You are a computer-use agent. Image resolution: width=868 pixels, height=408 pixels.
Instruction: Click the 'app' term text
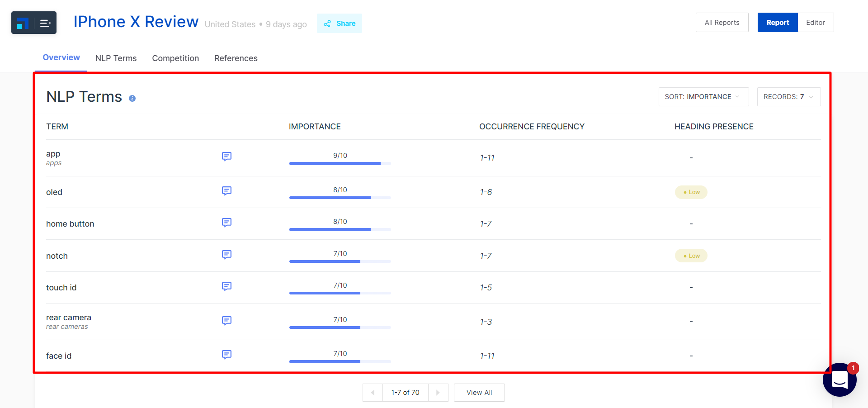[53, 154]
